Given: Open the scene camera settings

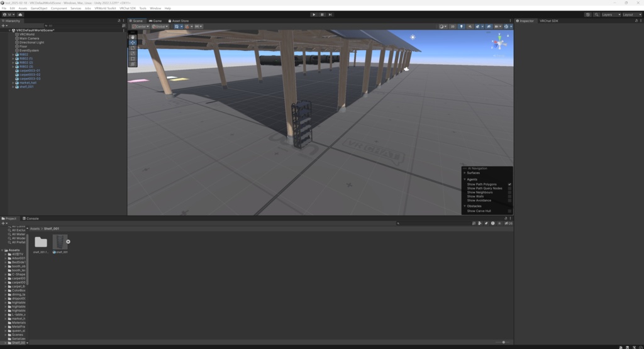Looking at the screenshot, I should pos(498,26).
